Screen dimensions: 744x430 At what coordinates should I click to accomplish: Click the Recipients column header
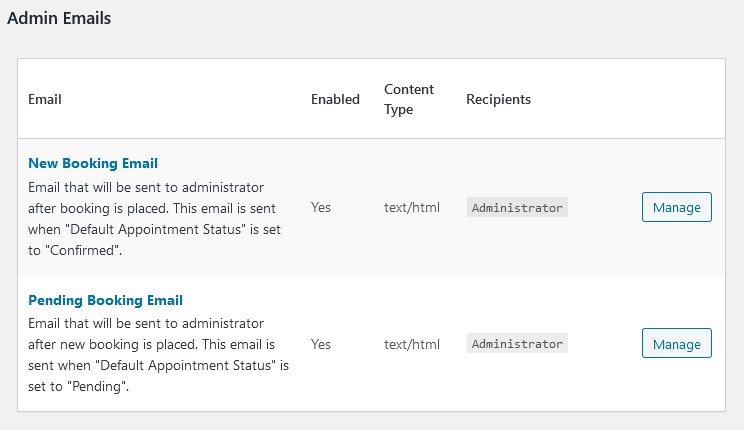coord(498,100)
